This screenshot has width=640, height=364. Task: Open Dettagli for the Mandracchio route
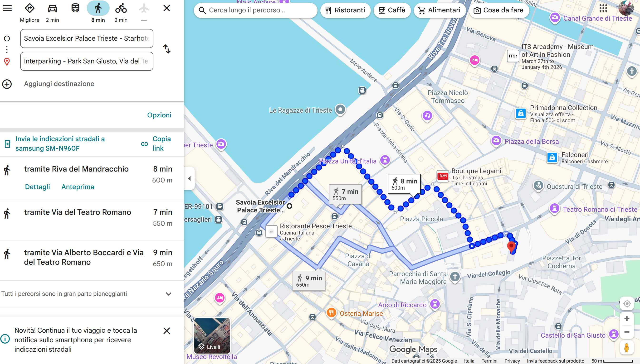tap(38, 187)
